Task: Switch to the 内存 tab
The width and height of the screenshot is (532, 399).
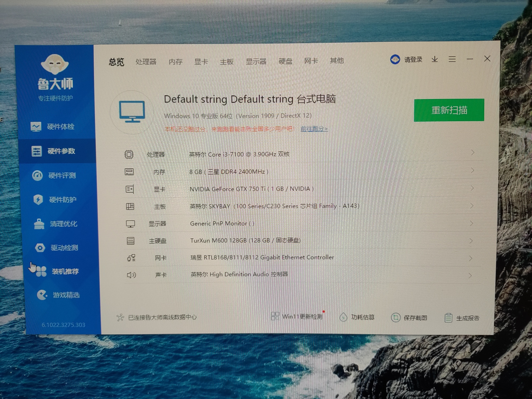Action: 176,62
